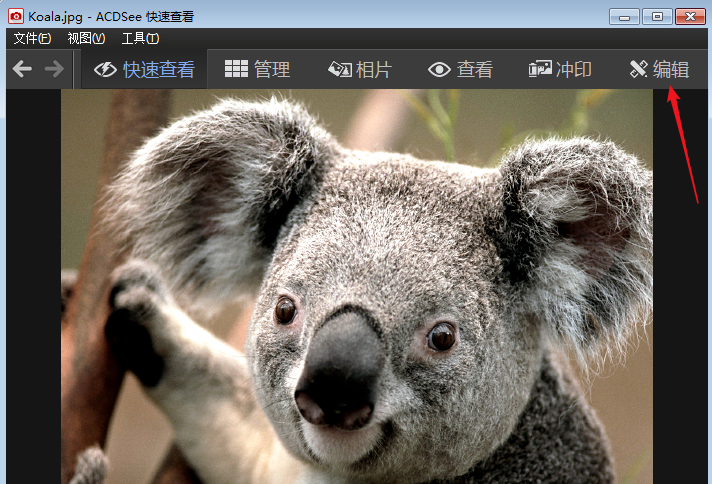
Task: Click the brush tools icon for 编辑
Action: pyautogui.click(x=639, y=69)
